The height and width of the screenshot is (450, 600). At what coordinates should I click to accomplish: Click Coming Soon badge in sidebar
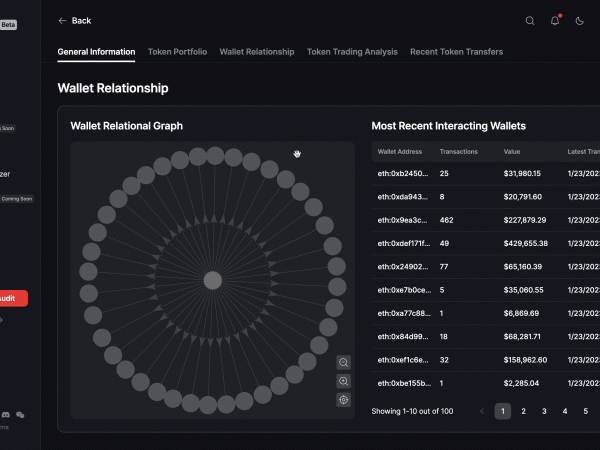coord(16,199)
